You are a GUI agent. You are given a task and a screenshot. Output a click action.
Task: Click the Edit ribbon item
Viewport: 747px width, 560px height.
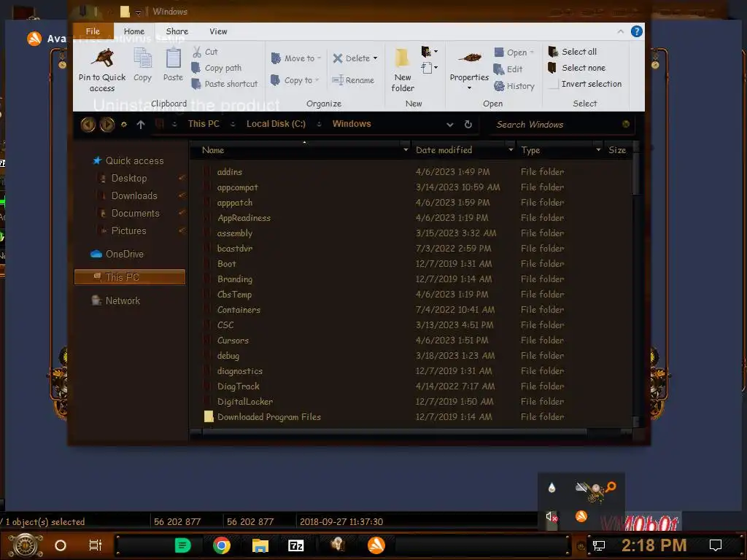tap(508, 69)
